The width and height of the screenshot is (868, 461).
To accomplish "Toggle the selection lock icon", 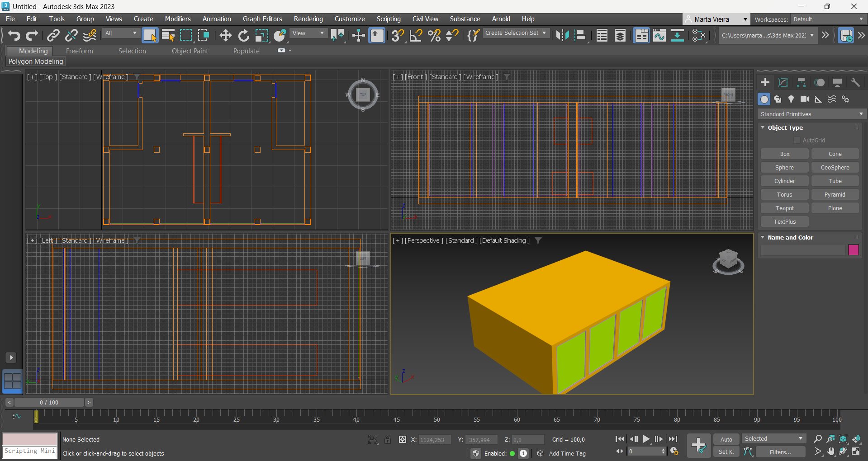I will pos(388,439).
